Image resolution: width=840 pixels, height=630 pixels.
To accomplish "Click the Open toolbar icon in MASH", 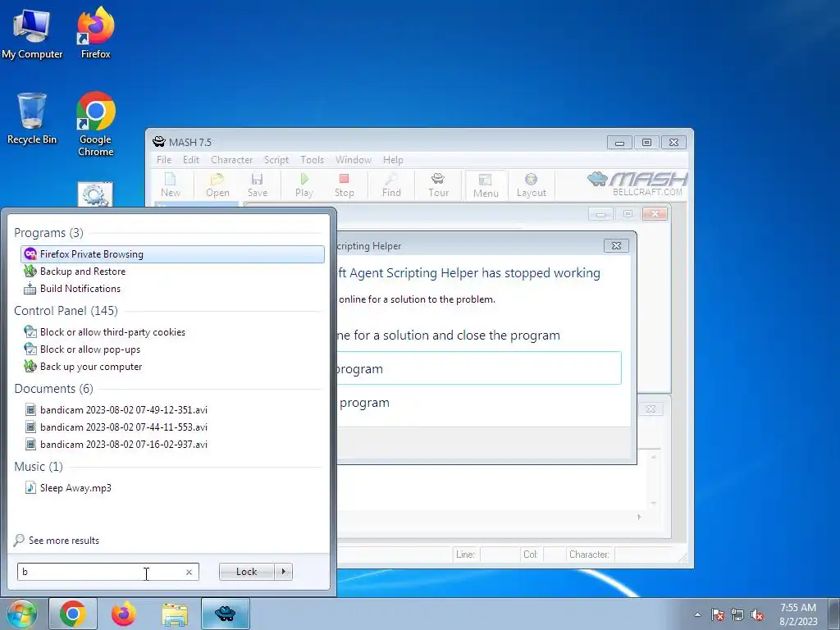I will point(217,185).
